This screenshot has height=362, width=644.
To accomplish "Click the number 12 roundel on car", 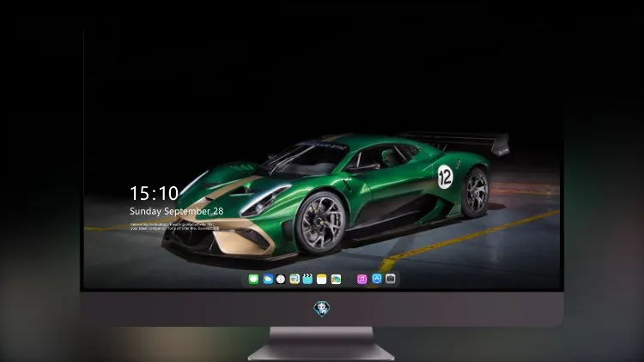I will coord(445,177).
